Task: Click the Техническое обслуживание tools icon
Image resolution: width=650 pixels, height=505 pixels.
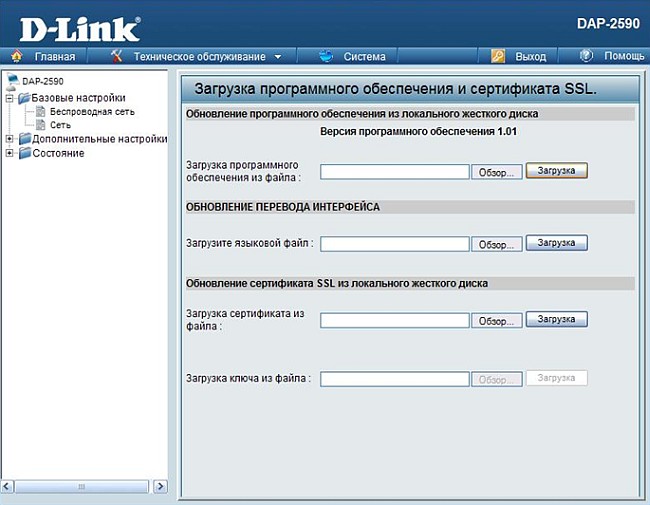Action: pyautogui.click(x=116, y=56)
